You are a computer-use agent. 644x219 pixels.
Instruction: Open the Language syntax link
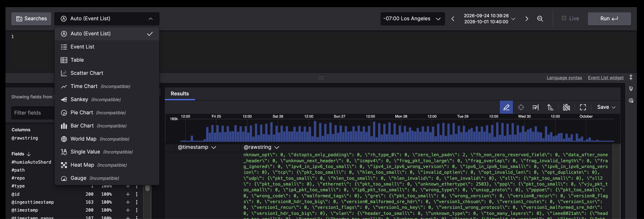(564, 78)
